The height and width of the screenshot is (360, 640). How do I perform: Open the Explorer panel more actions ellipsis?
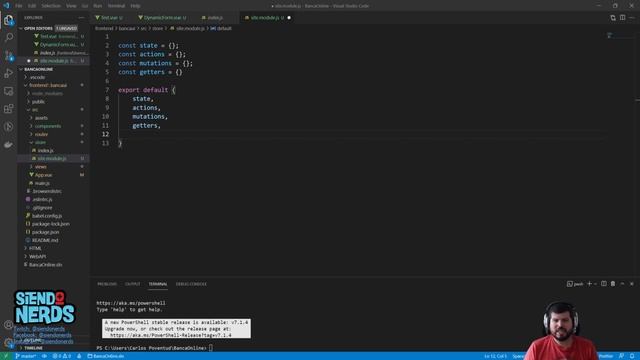pos(81,18)
